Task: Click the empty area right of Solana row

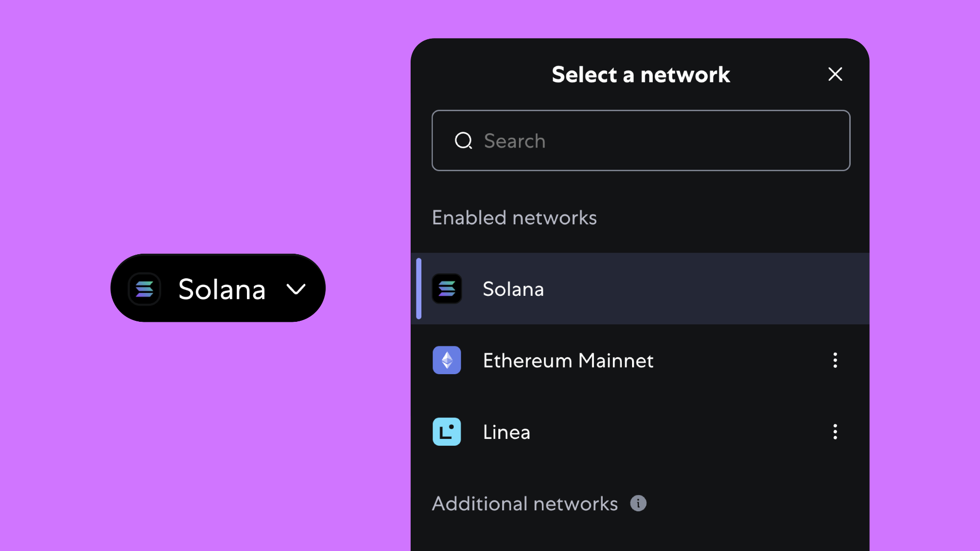Action: click(710, 289)
